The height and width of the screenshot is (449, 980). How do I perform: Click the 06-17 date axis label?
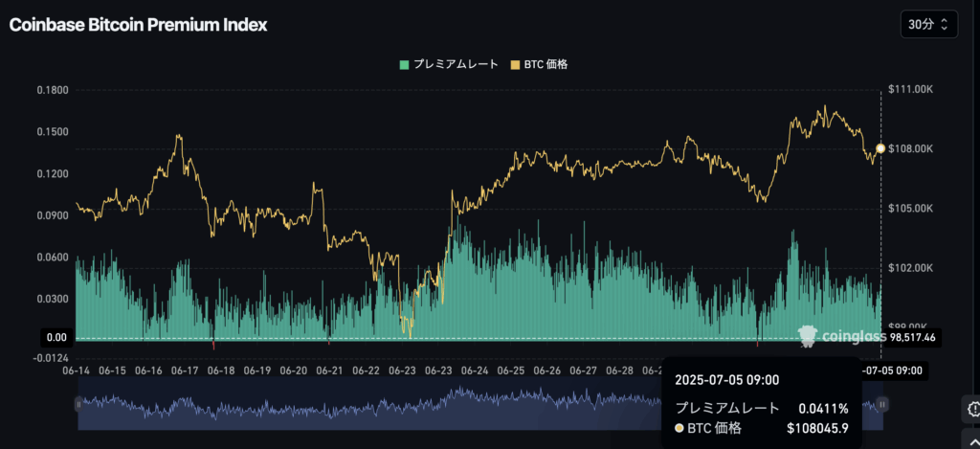coord(185,370)
